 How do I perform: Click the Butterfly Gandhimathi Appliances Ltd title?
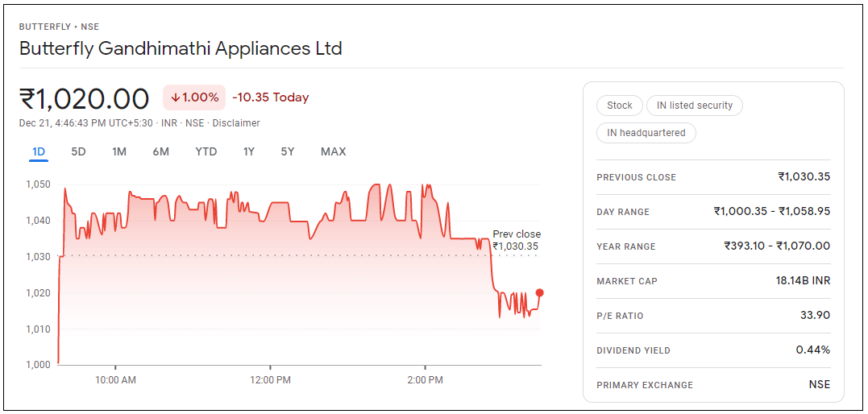pos(181,48)
